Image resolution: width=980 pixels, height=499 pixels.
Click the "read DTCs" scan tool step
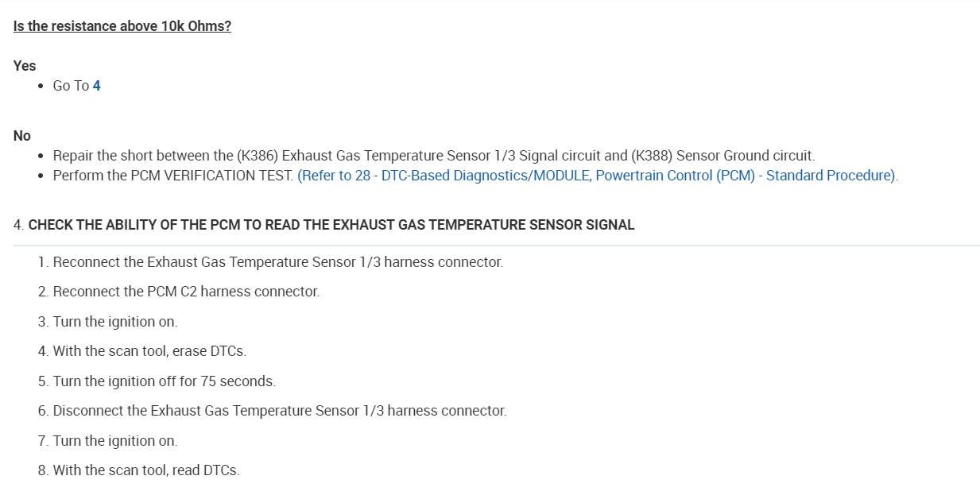click(x=146, y=470)
